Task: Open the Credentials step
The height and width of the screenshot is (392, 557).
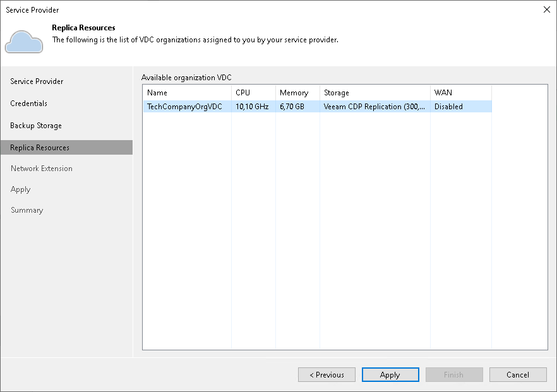Action: tap(28, 103)
